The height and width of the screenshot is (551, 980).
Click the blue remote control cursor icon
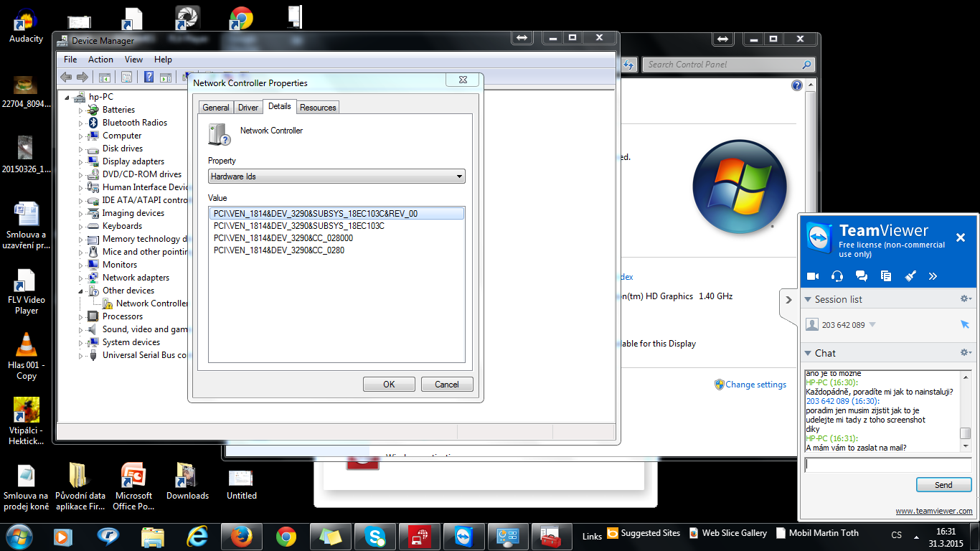[964, 325]
